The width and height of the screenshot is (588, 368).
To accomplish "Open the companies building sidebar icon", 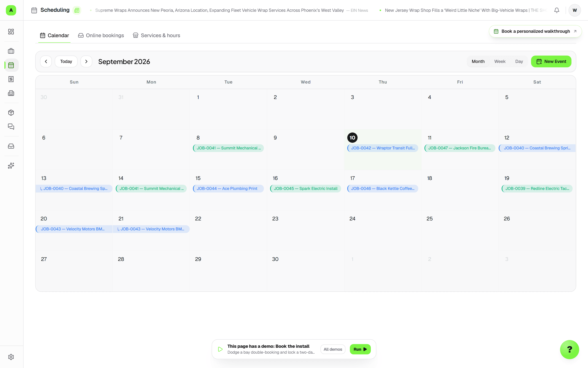I will point(11,93).
